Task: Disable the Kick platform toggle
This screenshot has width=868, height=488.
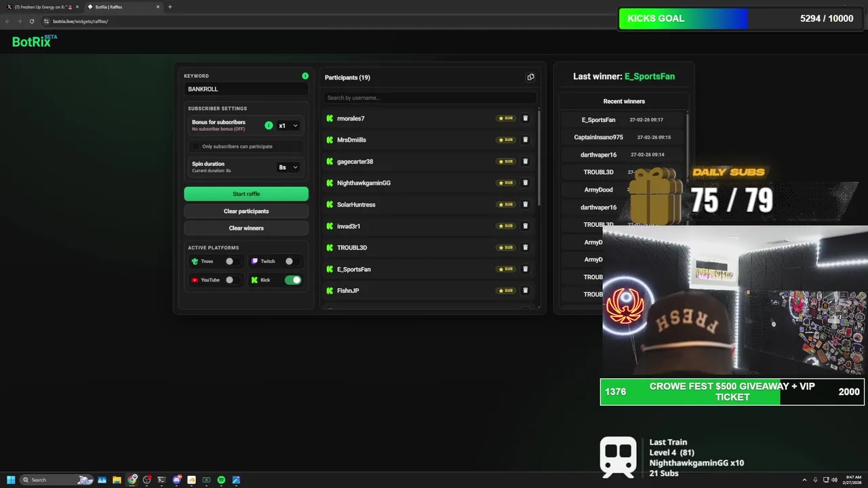Action: 293,280
